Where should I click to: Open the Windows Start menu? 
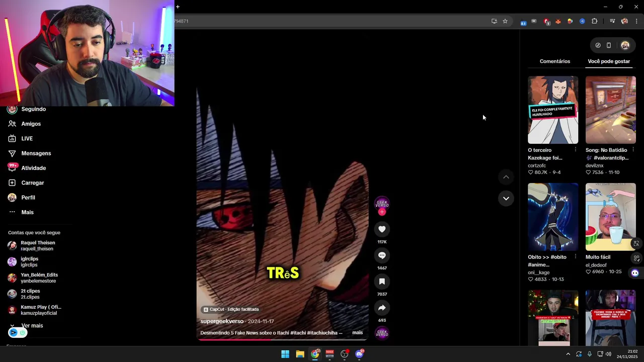285,354
